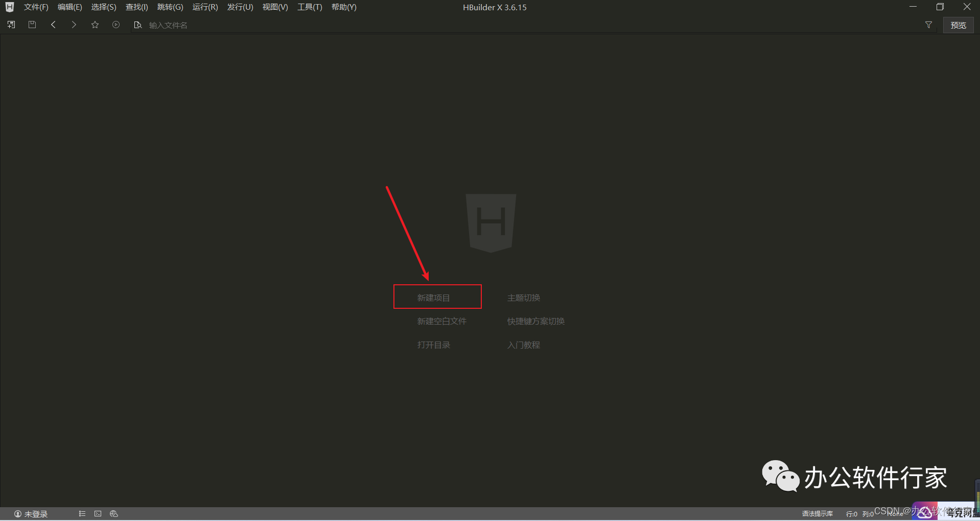980x521 pixels.
Task: Click the 入门教程 link
Action: [523, 345]
